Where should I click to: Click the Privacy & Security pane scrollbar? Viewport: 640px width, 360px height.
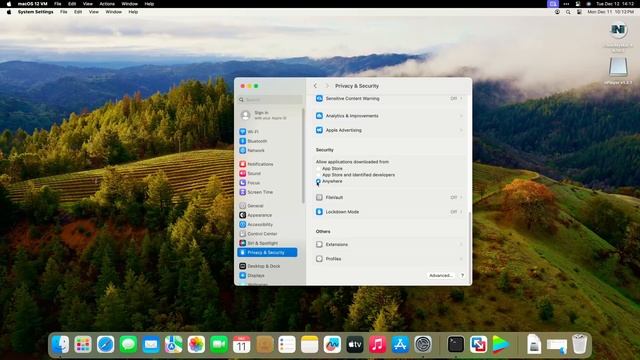point(469,247)
